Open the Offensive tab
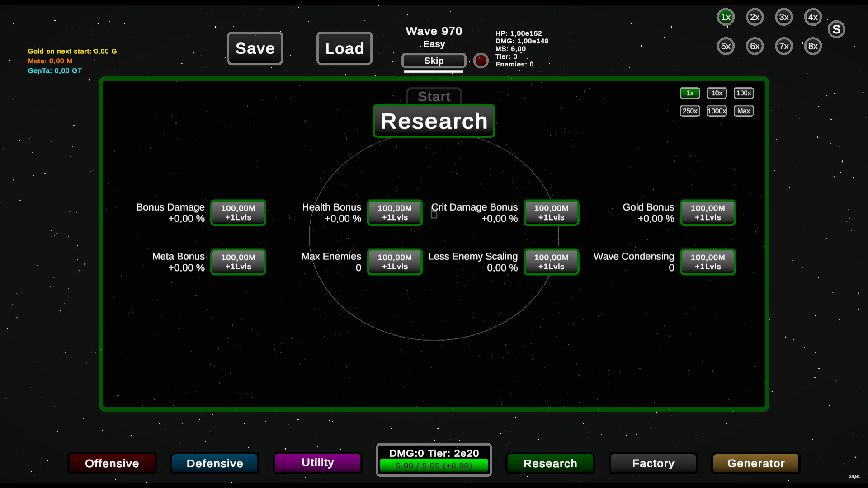Image resolution: width=868 pixels, height=488 pixels. (112, 463)
